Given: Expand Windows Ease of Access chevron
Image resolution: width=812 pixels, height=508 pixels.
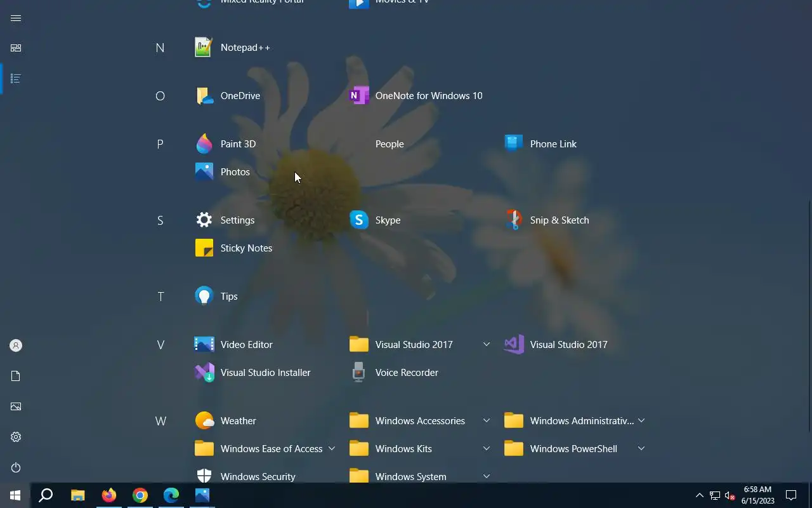Looking at the screenshot, I should 332,448.
